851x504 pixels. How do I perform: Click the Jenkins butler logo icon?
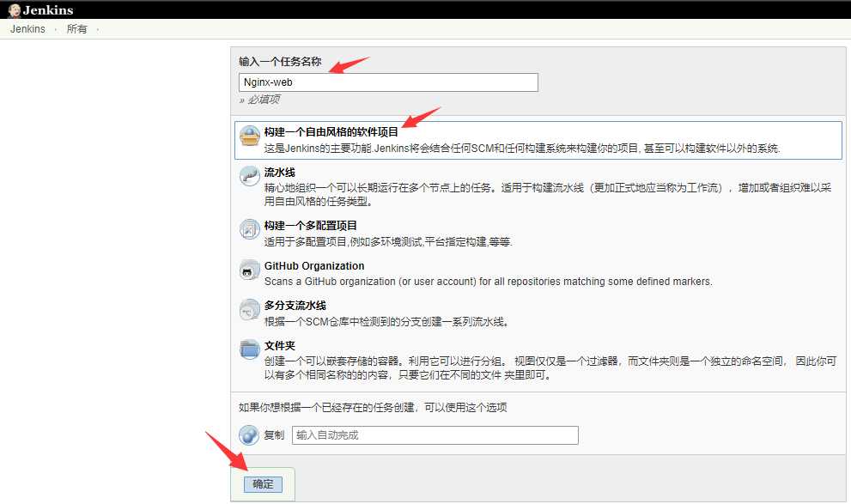[x=14, y=10]
